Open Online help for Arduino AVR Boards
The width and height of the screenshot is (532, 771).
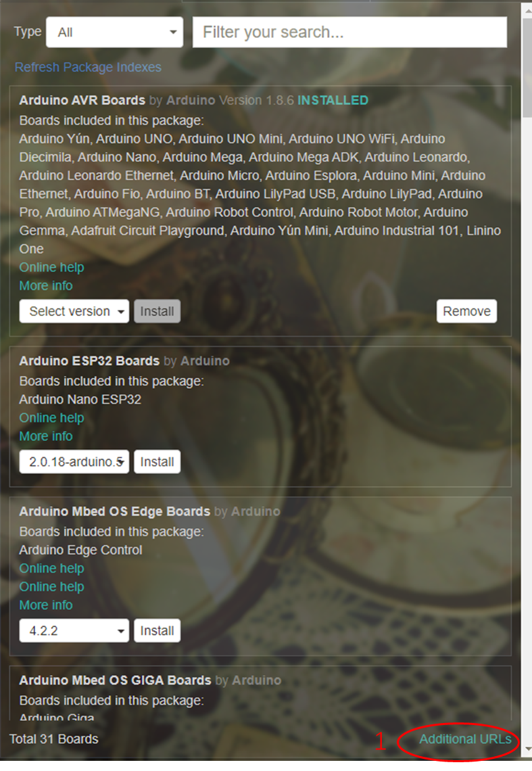coord(51,268)
